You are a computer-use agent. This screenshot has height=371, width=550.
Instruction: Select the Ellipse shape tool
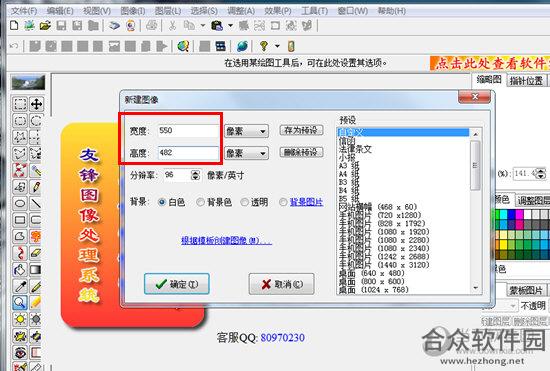[x=20, y=203]
